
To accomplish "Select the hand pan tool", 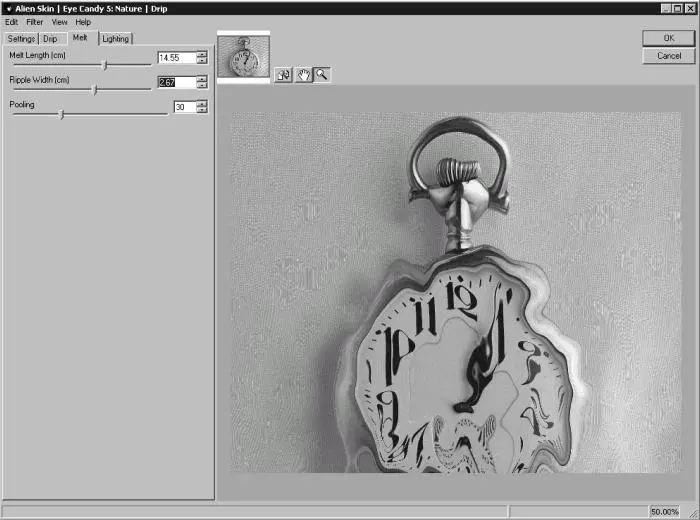I will 303,75.
